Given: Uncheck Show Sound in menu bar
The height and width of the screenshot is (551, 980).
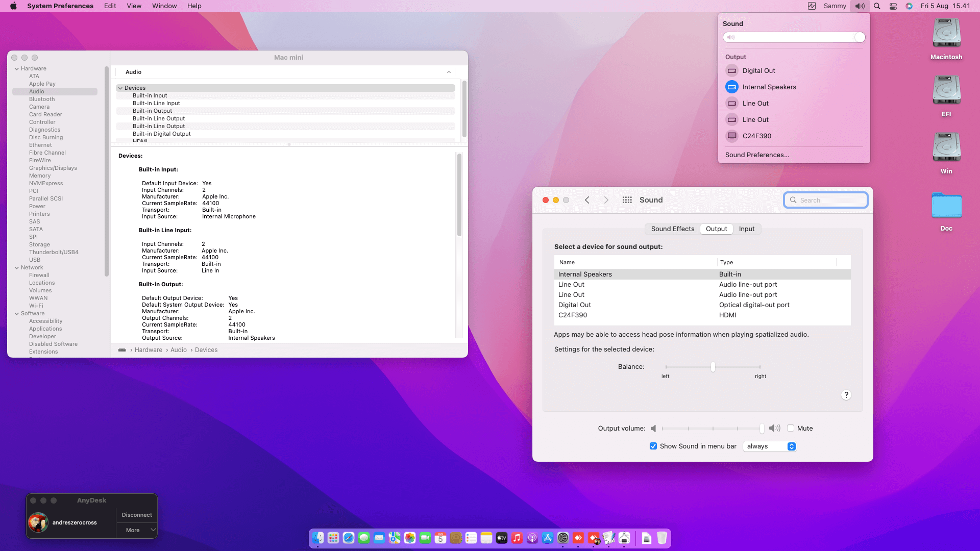Looking at the screenshot, I should (653, 446).
